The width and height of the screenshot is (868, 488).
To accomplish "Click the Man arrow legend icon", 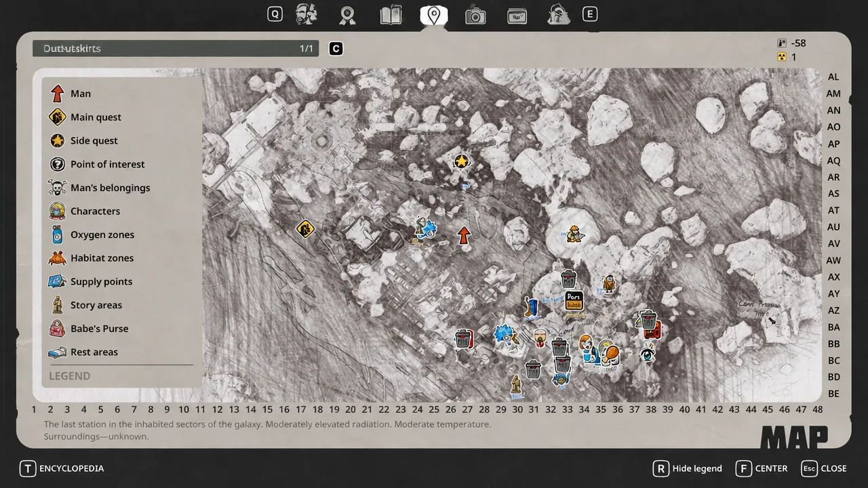I will pos(58,94).
